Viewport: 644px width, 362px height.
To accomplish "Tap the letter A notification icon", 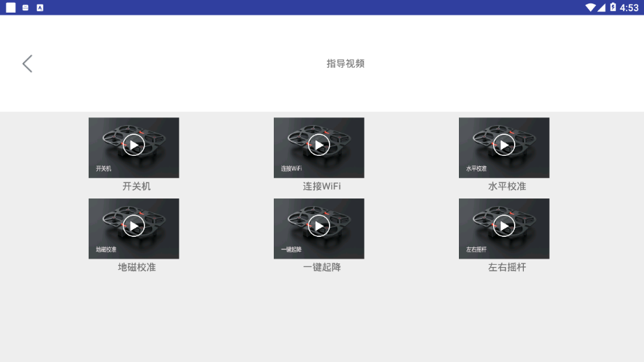I will pyautogui.click(x=40, y=8).
